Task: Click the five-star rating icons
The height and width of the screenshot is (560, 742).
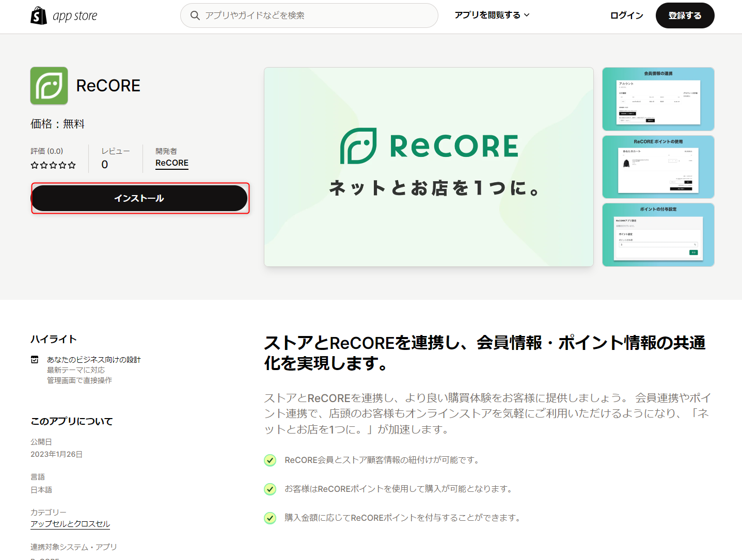Action: (53, 165)
